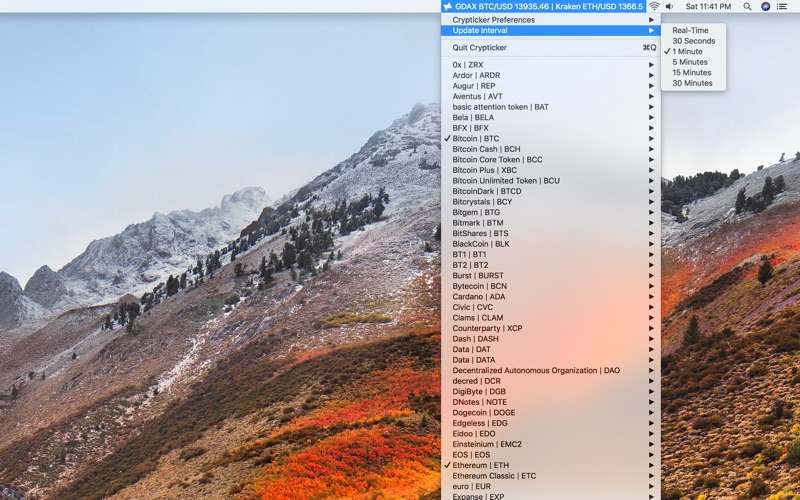This screenshot has width=800, height=500.
Task: Open Notification Center list icon
Action: [x=782, y=6]
